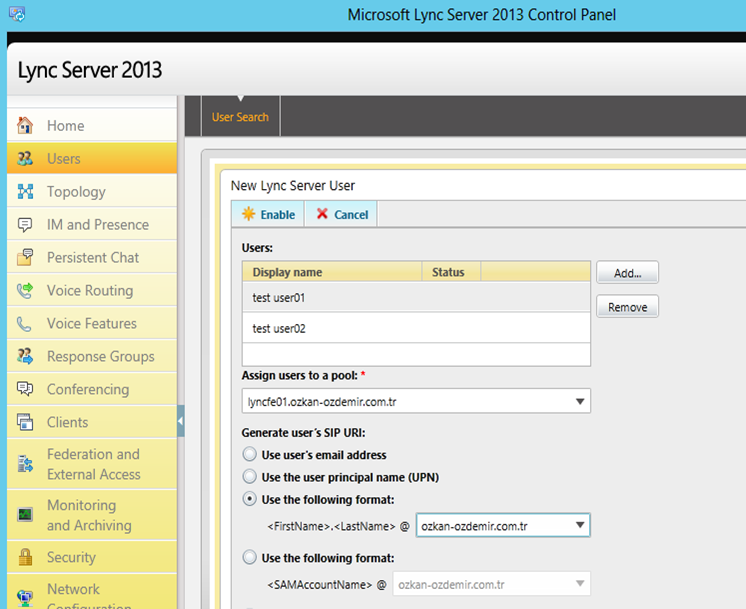The width and height of the screenshot is (746, 609).
Task: Open the User Search tab
Action: [x=240, y=117]
